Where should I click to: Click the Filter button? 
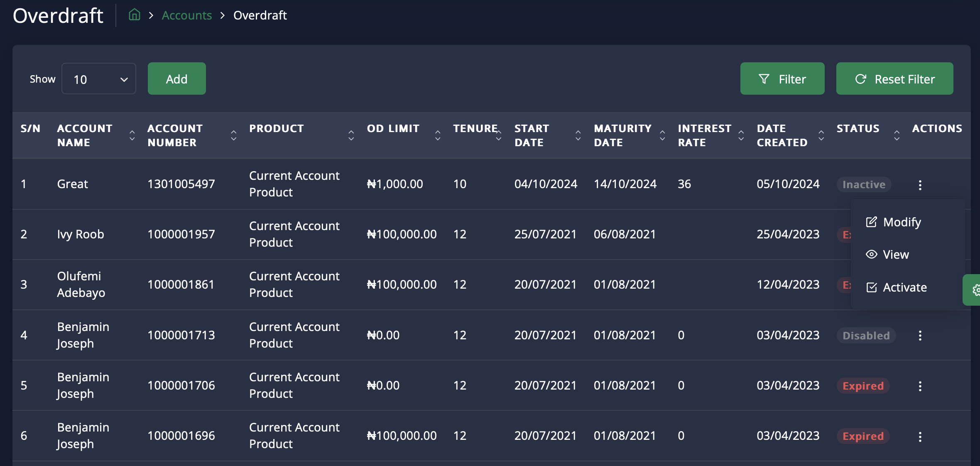coord(782,79)
